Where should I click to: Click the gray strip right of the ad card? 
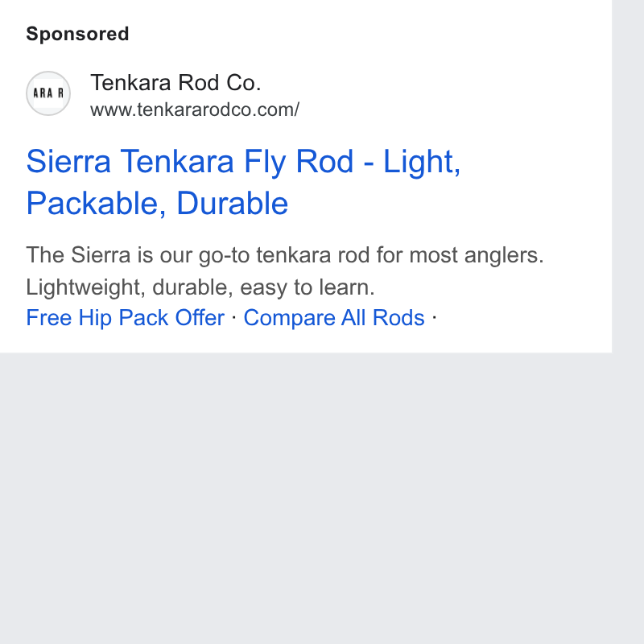[628, 176]
